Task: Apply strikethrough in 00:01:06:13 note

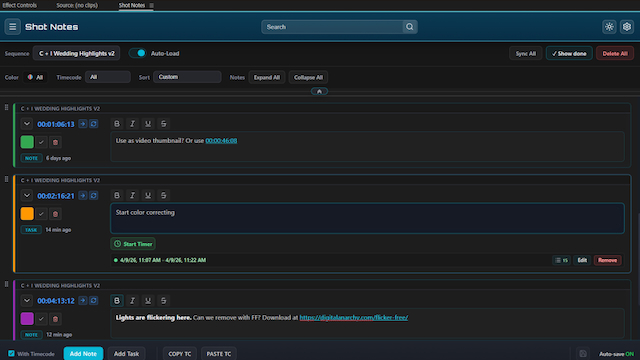Action: (x=163, y=124)
